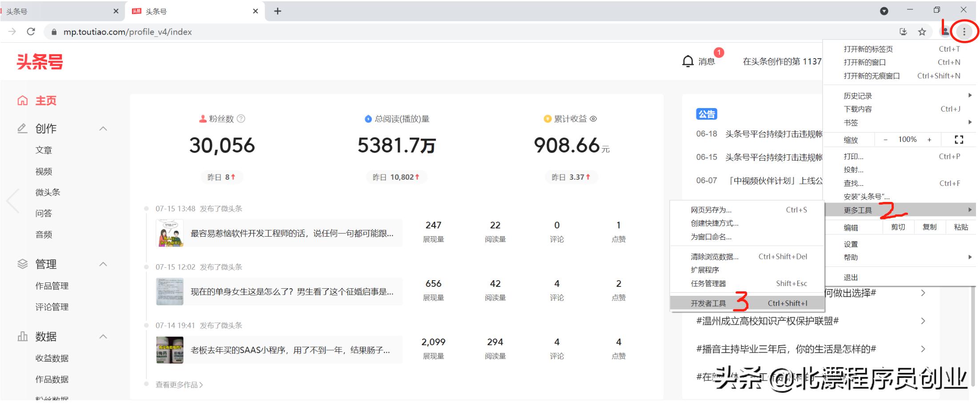The image size is (980, 403).
Task: Expand the 历史记录 submenu arrow
Action: 969,95
